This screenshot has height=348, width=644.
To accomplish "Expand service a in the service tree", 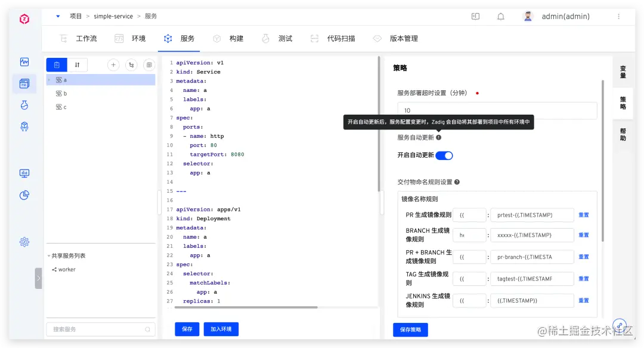I will (x=50, y=79).
